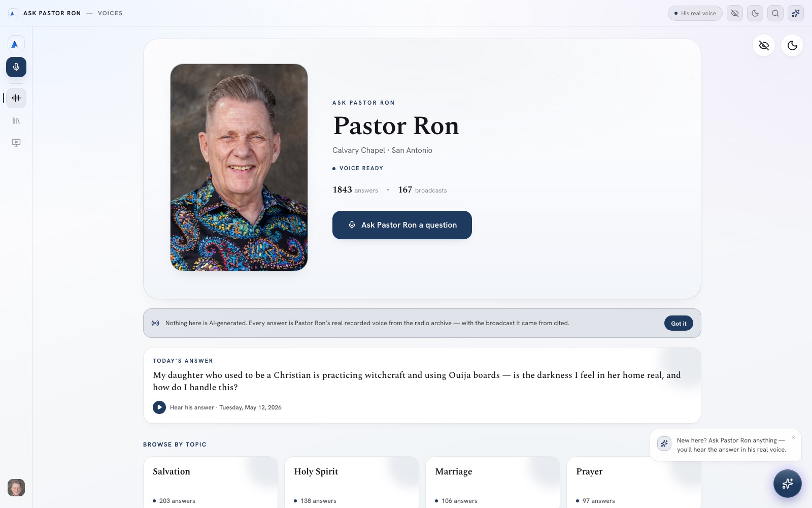This screenshot has height=508, width=812.
Task: Toggle the crossed-eye visibility icon in the top bar
Action: (735, 13)
